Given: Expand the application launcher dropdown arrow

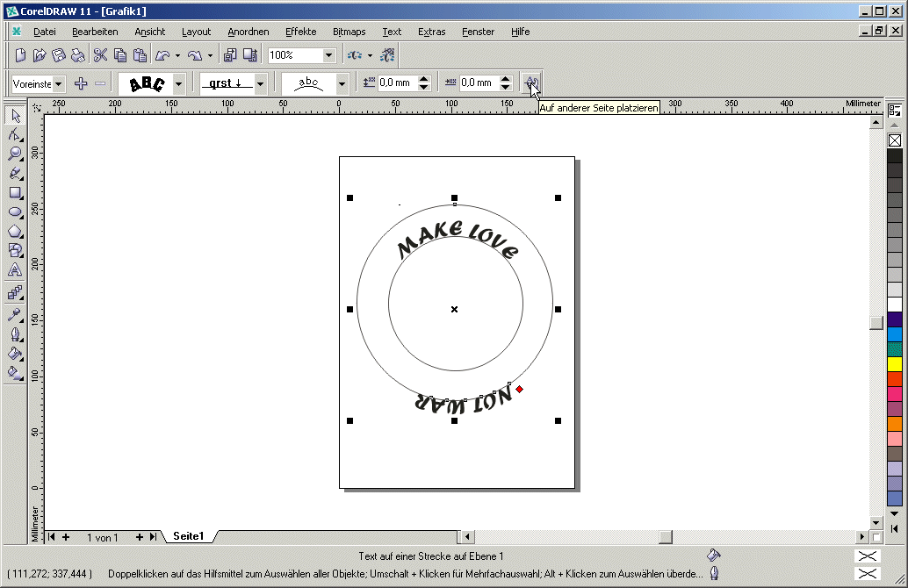Looking at the screenshot, I should [370, 55].
